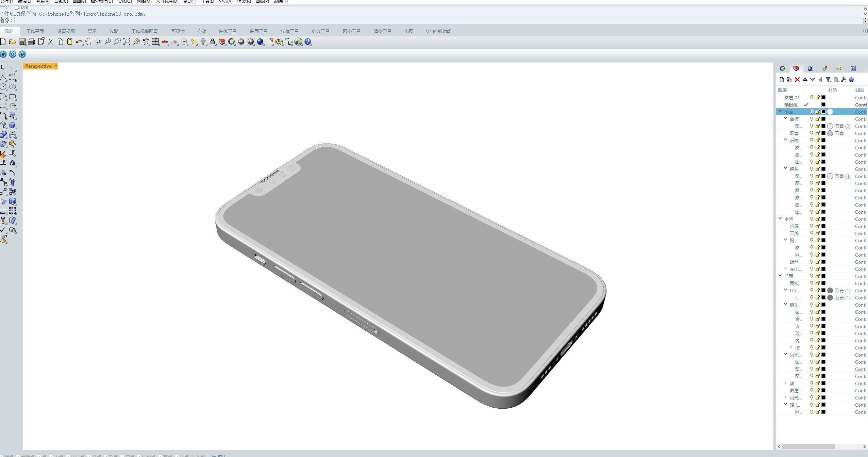Click the Zoom Extents icon

[127, 42]
